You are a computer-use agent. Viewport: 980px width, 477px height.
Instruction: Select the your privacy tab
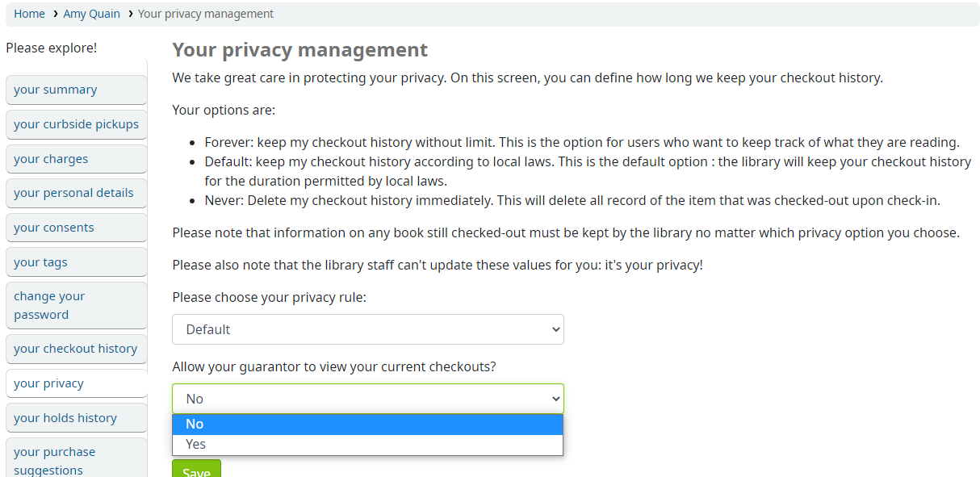click(77, 383)
